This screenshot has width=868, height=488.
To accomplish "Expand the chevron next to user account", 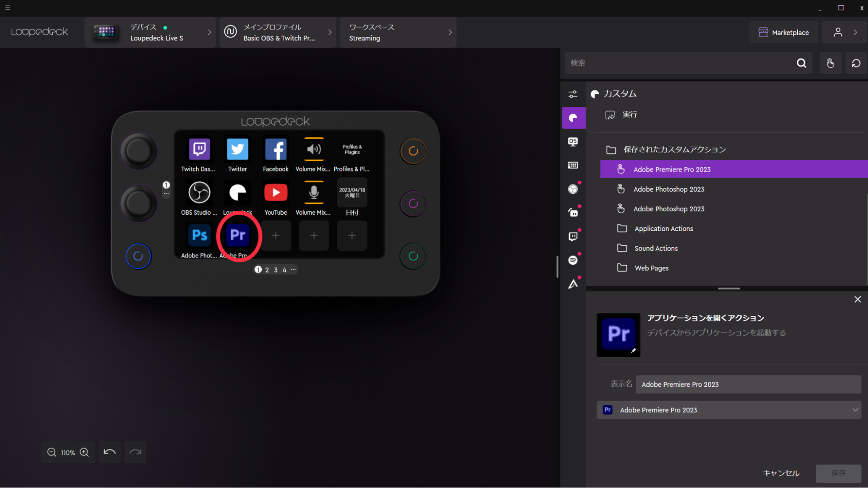I will (x=855, y=32).
